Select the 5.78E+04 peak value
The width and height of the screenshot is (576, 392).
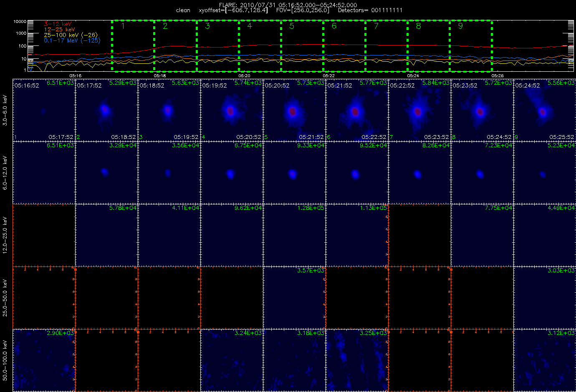[123, 208]
